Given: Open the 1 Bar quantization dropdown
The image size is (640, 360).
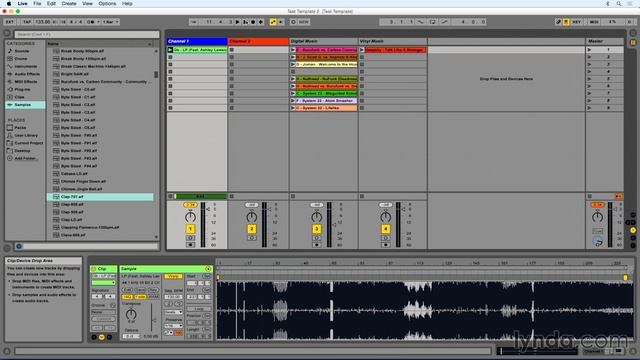Looking at the screenshot, I should coord(111,22).
